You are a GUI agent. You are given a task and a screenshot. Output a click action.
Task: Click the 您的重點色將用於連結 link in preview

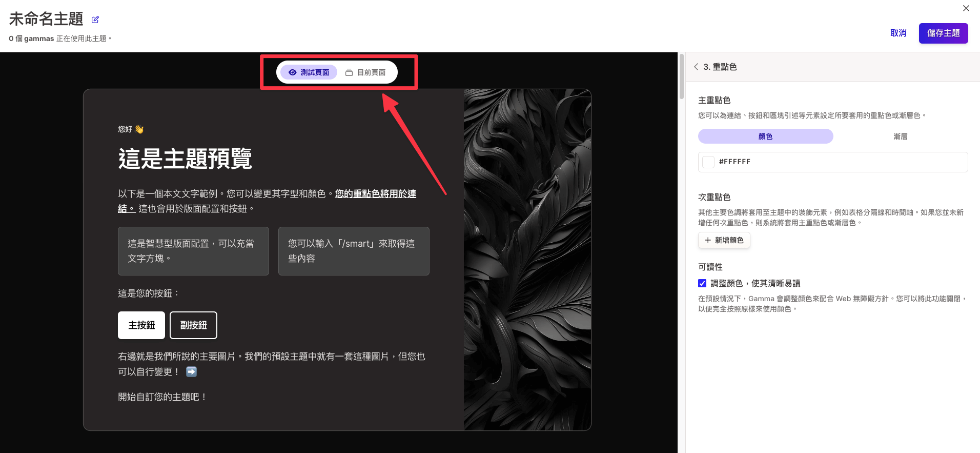(x=375, y=194)
